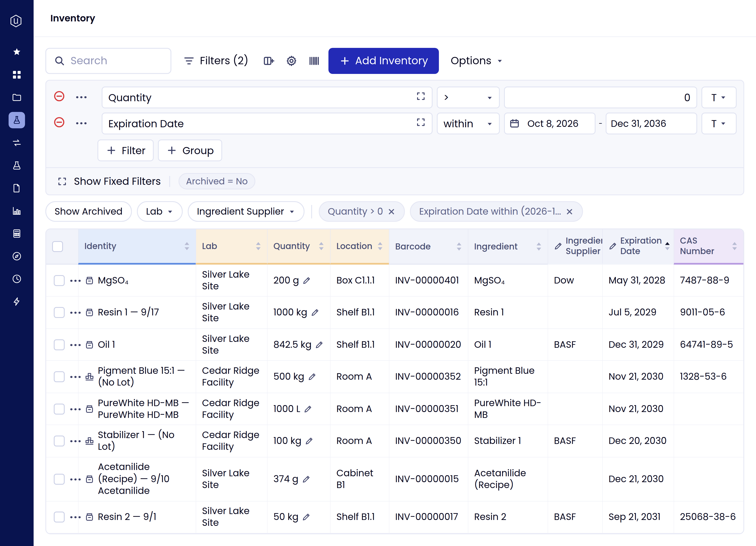Viewport: 756px width, 546px height.
Task: Open the transfer arrows icon in sidebar
Action: click(17, 143)
